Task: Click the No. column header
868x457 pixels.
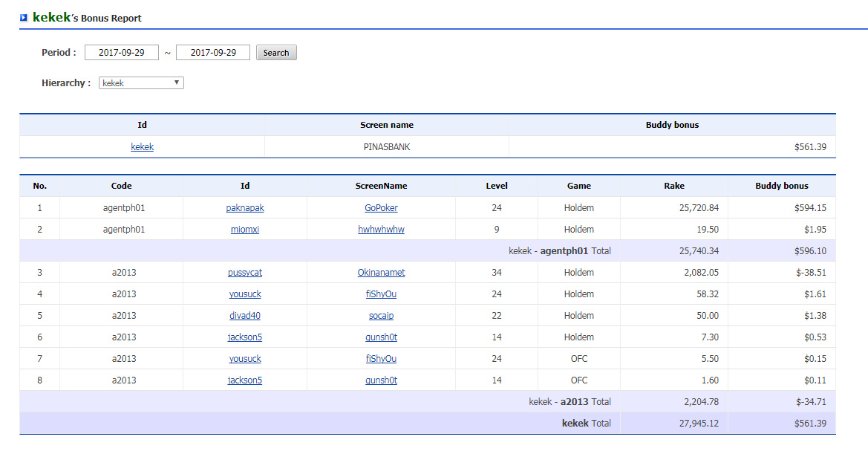Action: 40,186
